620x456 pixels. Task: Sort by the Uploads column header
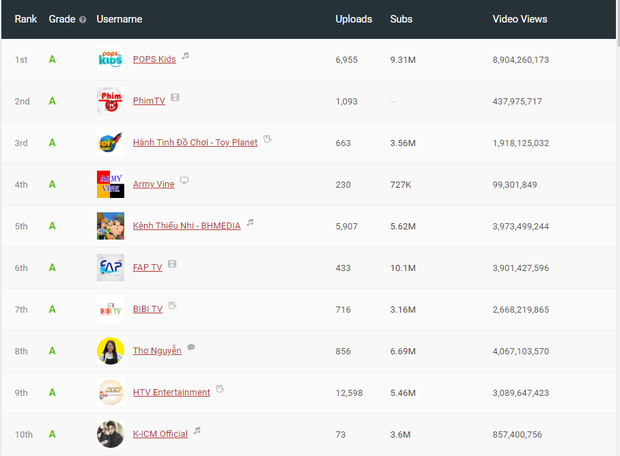pos(354,19)
